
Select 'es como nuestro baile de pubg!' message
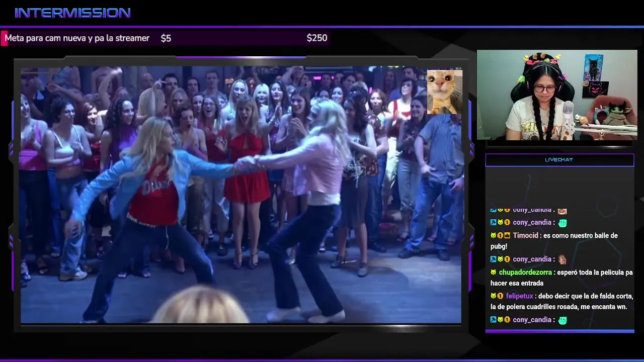click(554, 241)
